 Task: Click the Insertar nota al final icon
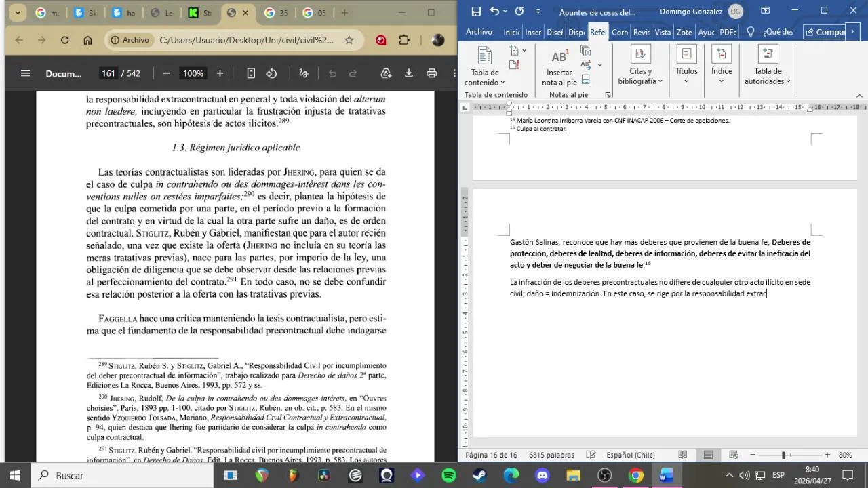586,51
